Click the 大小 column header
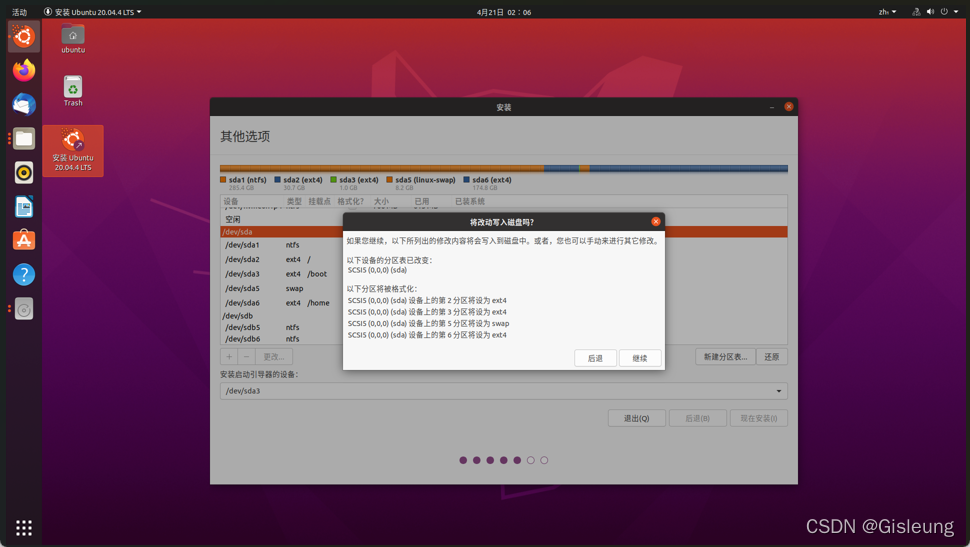This screenshot has width=970, height=547. coord(381,202)
